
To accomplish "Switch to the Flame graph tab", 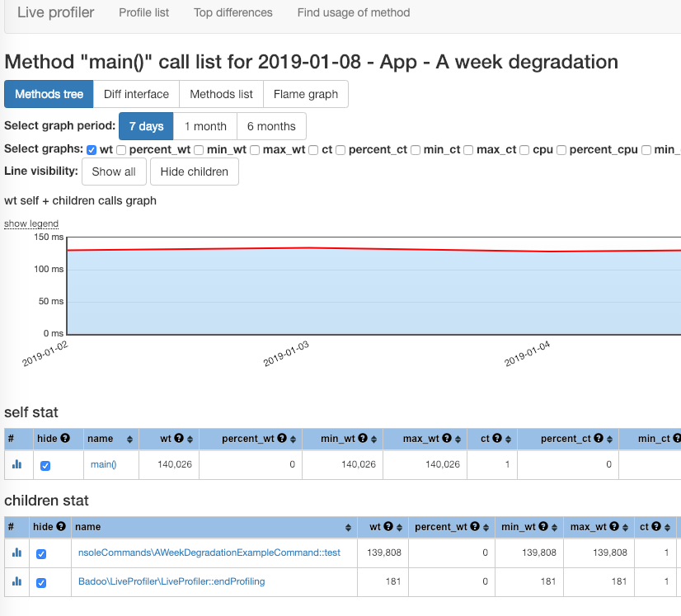I will click(306, 94).
